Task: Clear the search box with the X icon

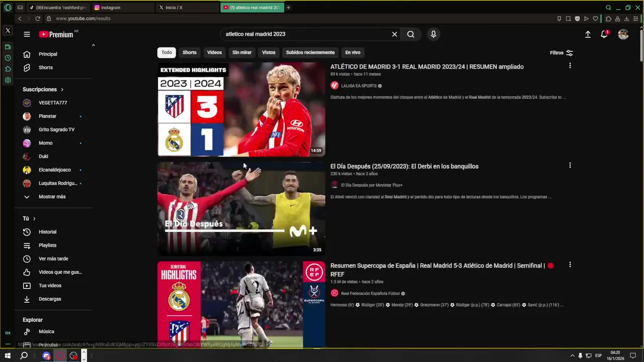Action: [394, 34]
